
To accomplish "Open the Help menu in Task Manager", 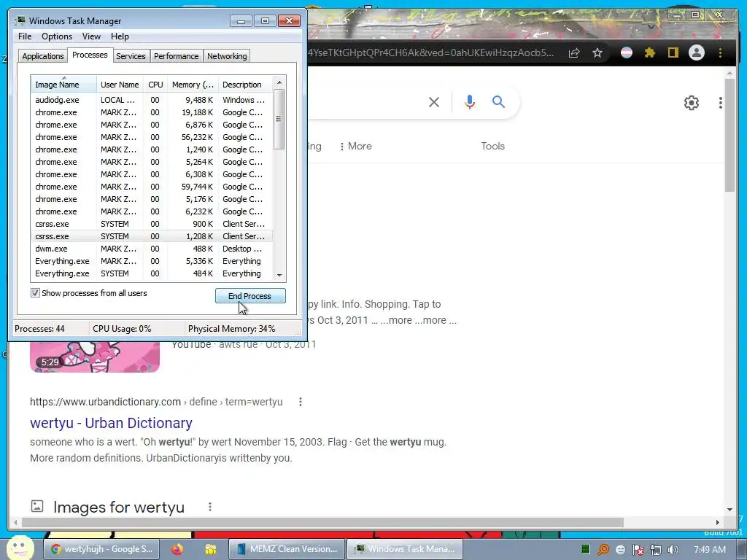I will [120, 36].
